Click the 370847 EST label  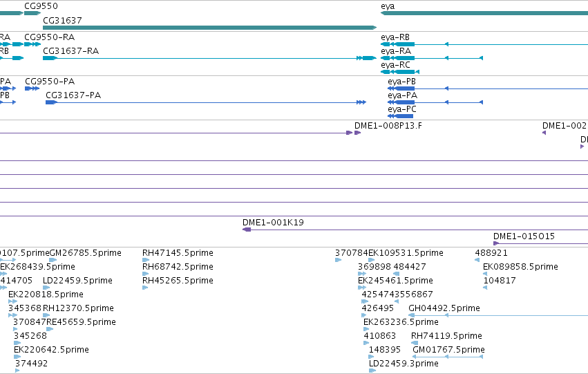pyautogui.click(x=29, y=322)
